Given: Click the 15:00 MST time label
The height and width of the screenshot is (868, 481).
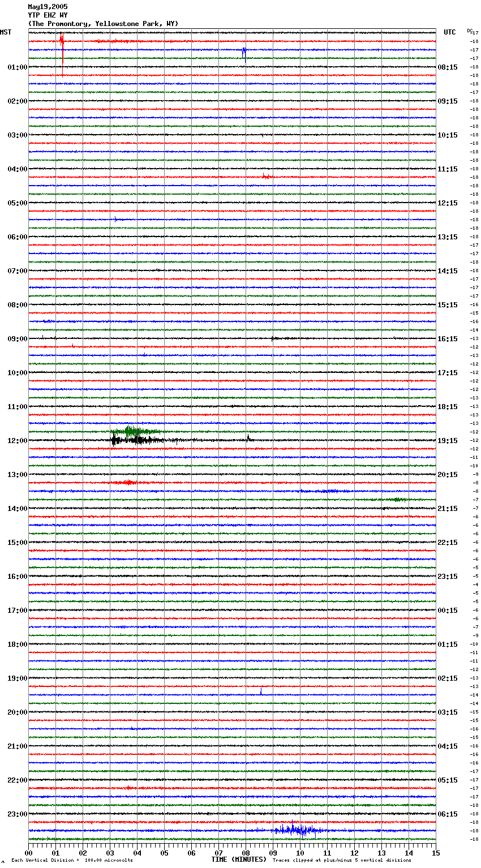Looking at the screenshot, I should pyautogui.click(x=18, y=543).
